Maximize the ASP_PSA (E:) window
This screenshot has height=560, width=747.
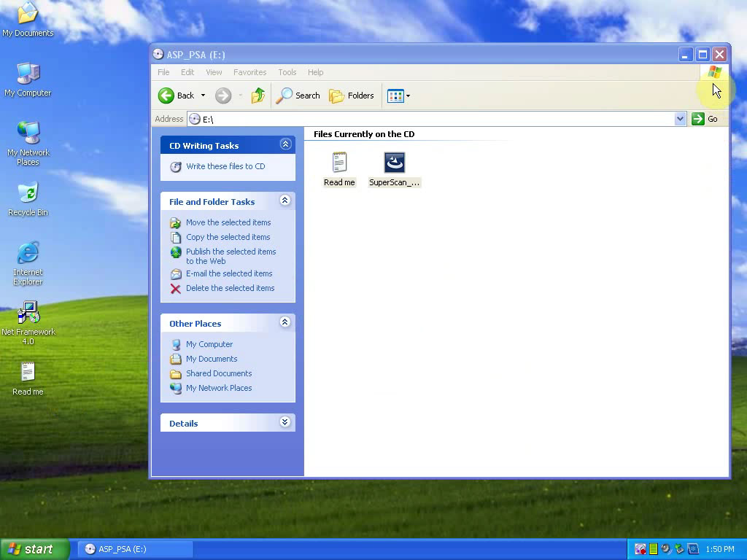(703, 55)
